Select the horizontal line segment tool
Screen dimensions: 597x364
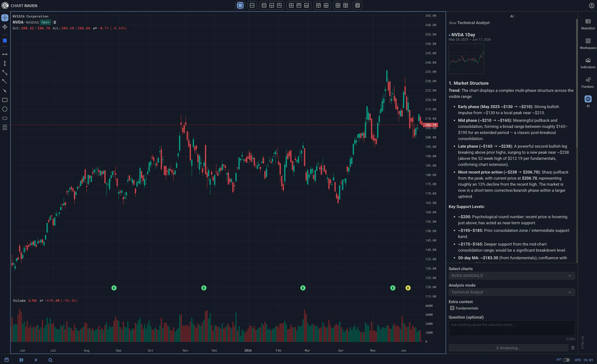[x=5, y=54]
